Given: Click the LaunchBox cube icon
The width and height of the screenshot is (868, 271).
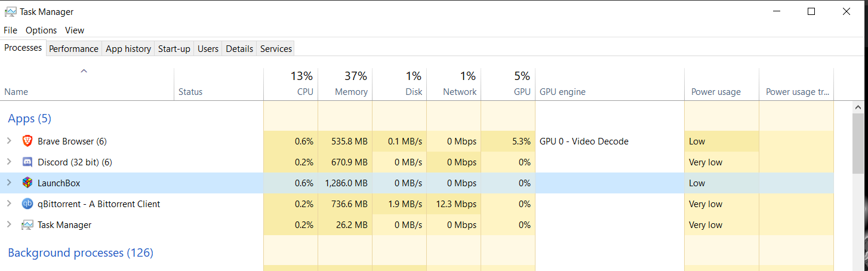Looking at the screenshot, I should tap(27, 183).
